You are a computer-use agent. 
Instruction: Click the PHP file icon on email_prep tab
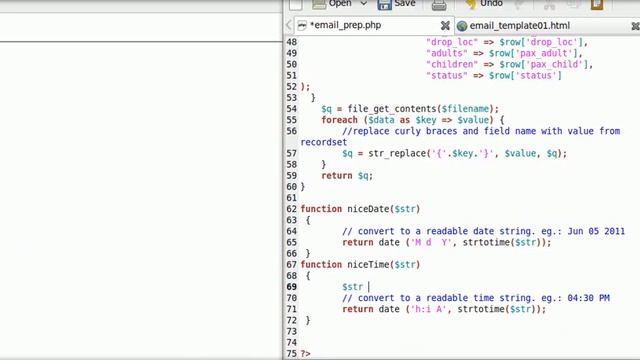(x=302, y=26)
